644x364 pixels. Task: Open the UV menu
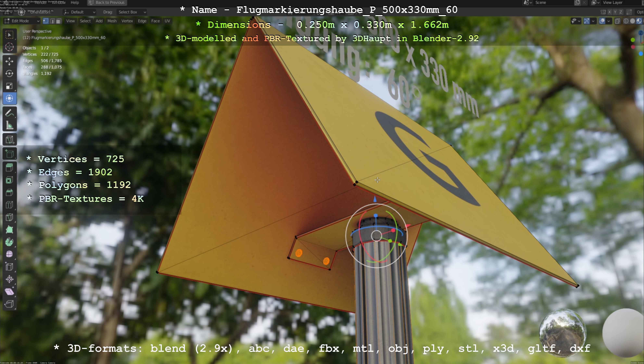pyautogui.click(x=167, y=21)
